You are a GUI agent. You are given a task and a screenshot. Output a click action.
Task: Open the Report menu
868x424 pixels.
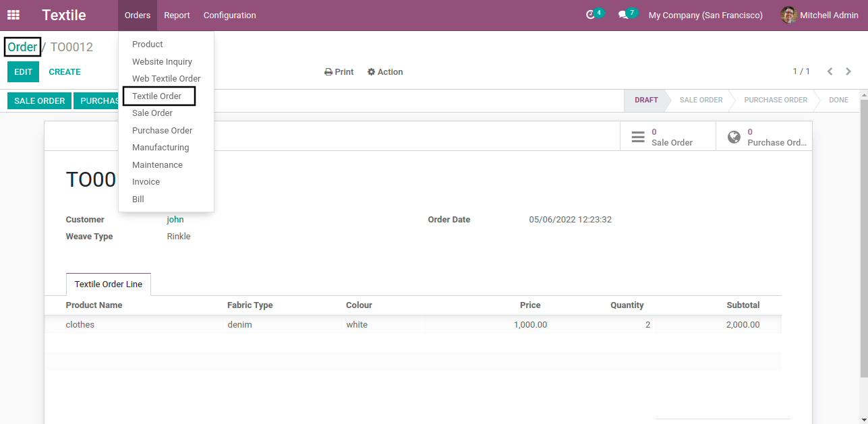coord(177,15)
